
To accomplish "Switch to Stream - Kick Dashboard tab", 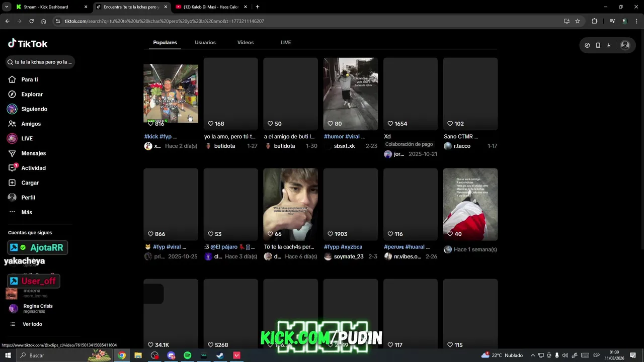I will point(51,7).
